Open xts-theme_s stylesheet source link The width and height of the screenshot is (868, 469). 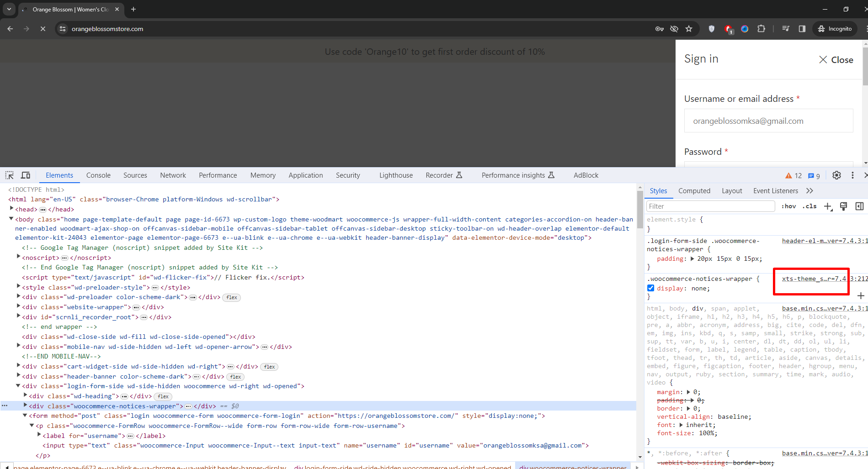824,279
